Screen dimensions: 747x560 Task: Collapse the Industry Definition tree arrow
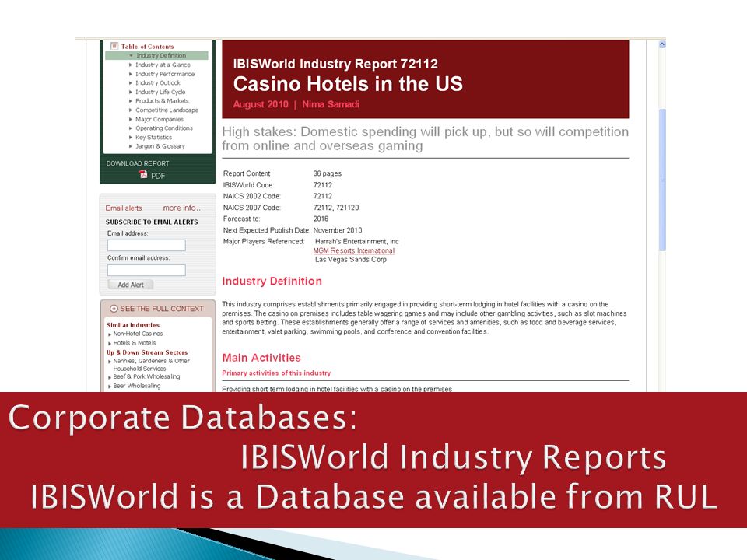click(131, 56)
